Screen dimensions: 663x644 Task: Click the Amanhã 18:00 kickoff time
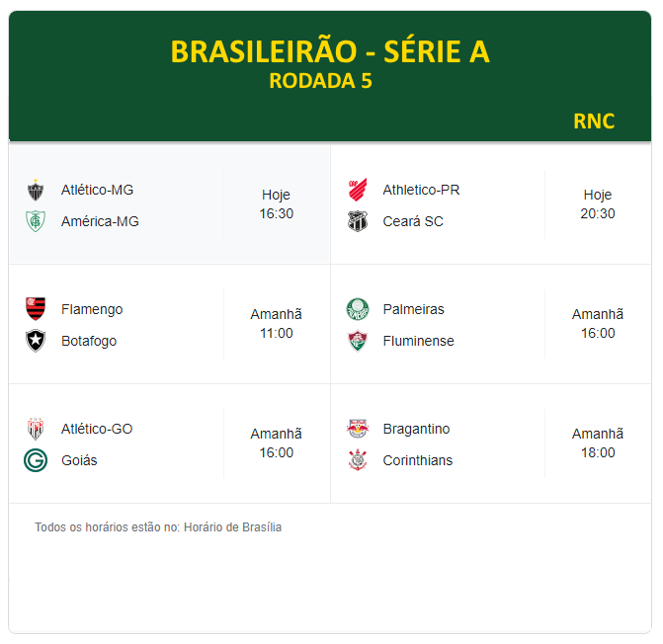[x=598, y=443]
